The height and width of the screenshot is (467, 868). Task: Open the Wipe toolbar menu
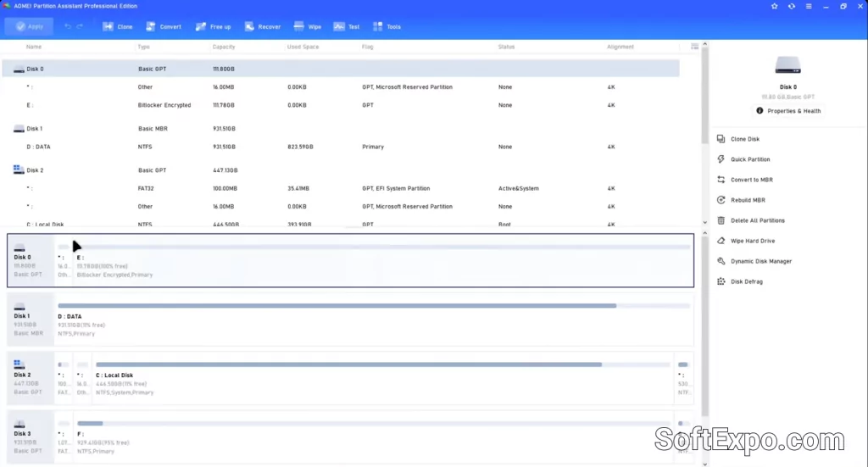tap(307, 26)
